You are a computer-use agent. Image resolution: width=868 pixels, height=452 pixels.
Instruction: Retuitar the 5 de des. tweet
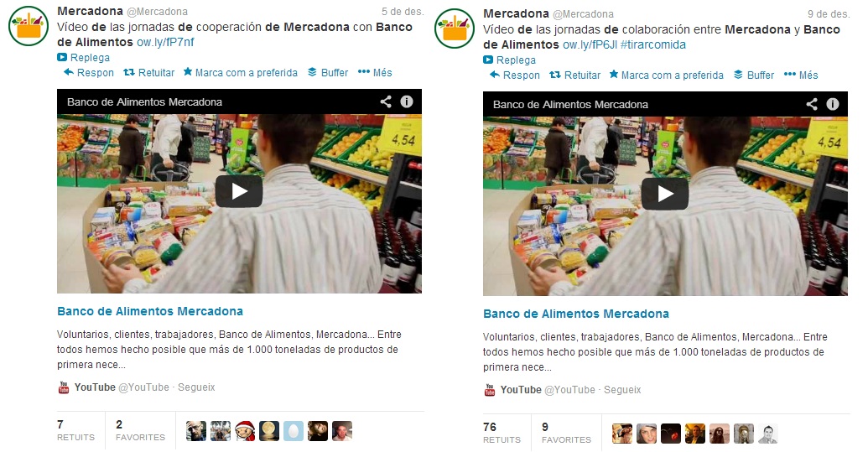[149, 72]
